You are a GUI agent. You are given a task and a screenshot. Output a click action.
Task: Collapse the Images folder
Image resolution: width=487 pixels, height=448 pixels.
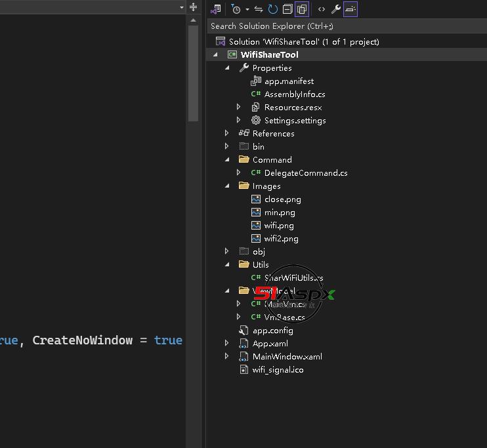coord(227,186)
